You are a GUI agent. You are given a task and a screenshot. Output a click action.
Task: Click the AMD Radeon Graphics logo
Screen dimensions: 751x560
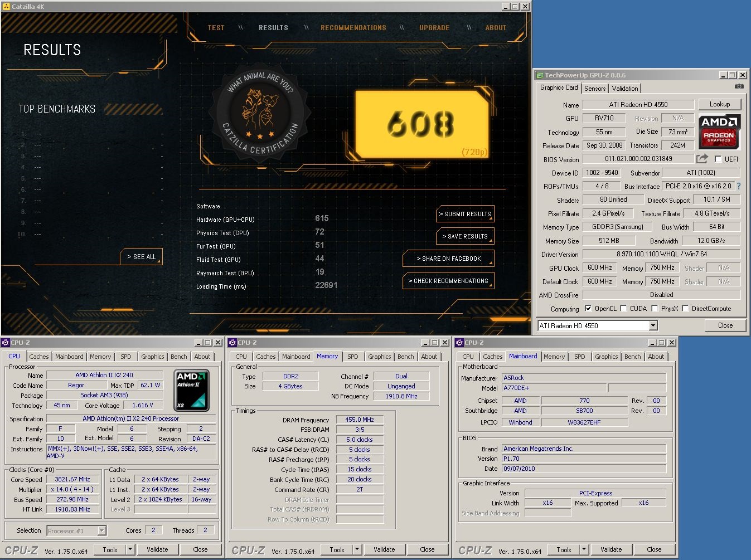pos(719,132)
